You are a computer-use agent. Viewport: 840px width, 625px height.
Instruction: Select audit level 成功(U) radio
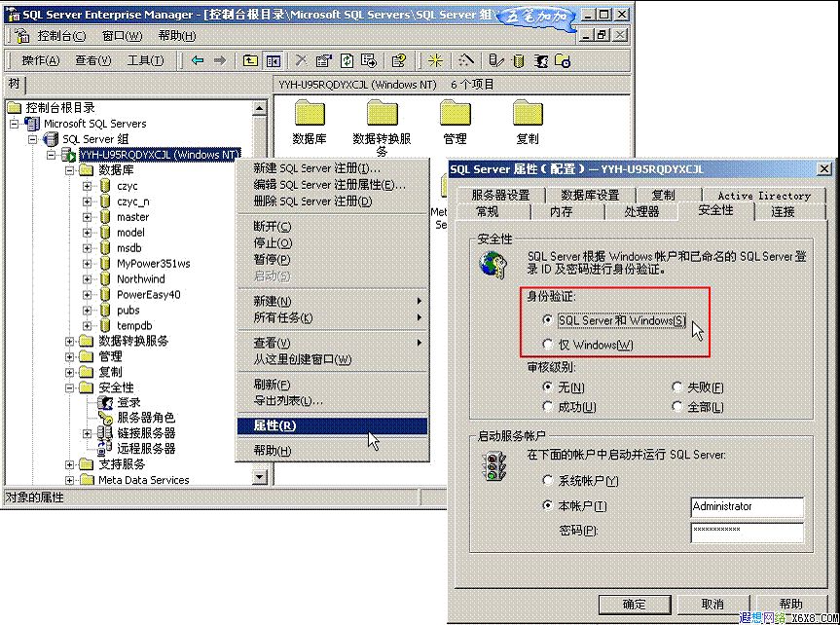[x=547, y=406]
